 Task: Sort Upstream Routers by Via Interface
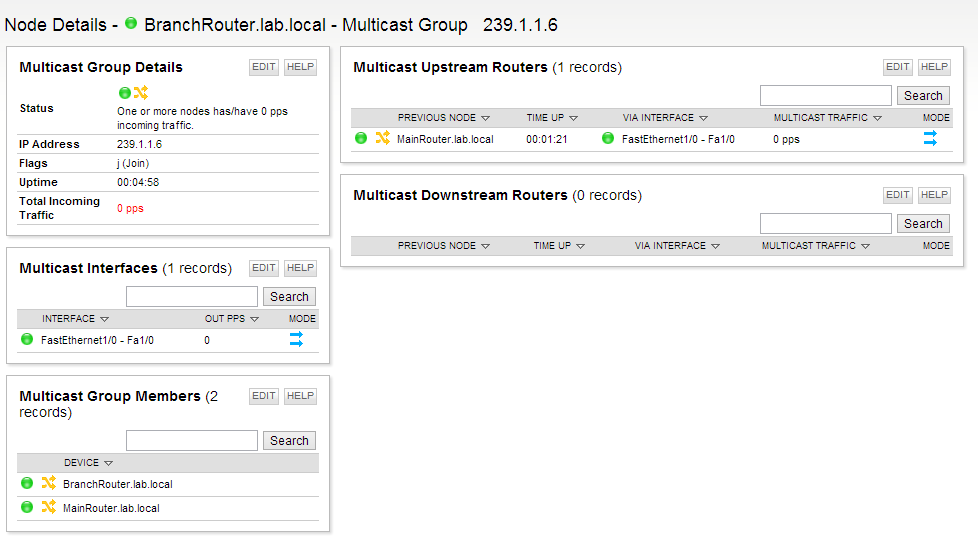pos(665,118)
